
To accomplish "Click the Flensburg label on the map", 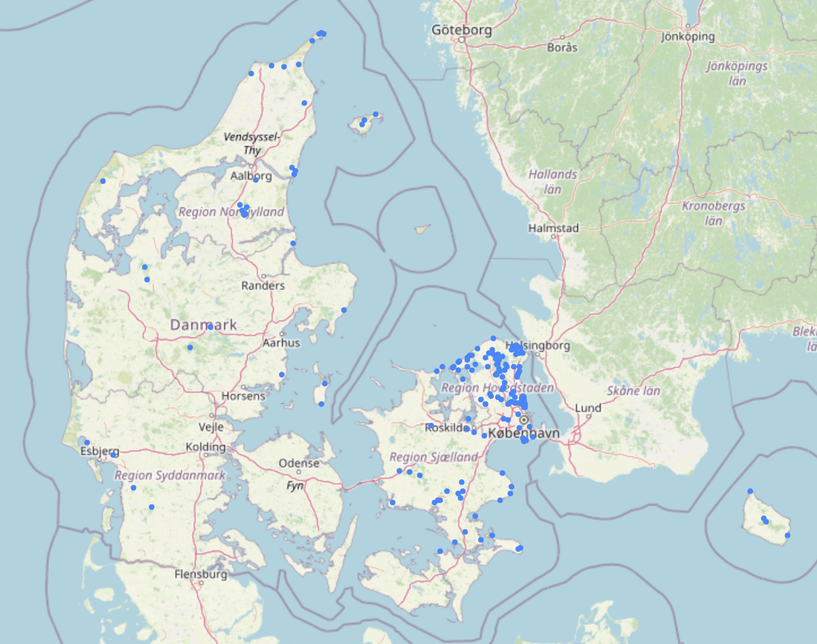I will click(200, 574).
